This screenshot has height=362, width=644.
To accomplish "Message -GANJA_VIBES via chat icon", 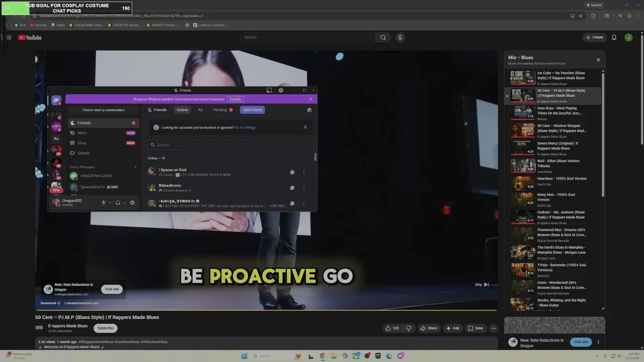I will [x=292, y=203].
